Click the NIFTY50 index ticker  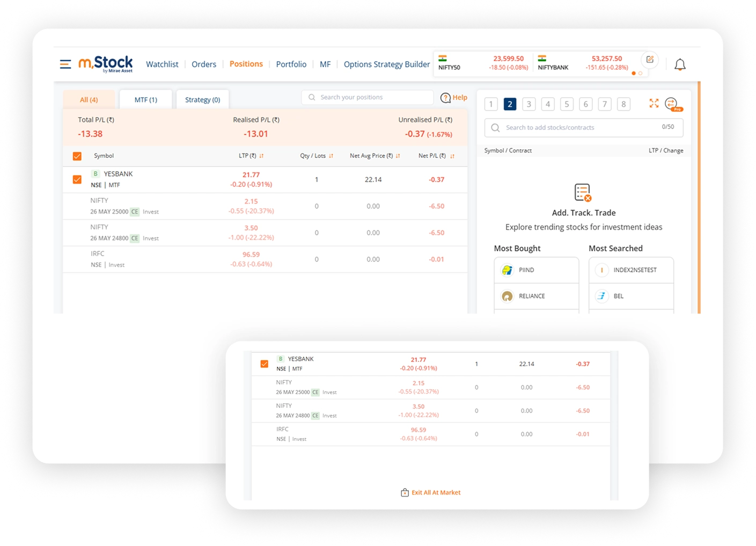click(x=483, y=63)
